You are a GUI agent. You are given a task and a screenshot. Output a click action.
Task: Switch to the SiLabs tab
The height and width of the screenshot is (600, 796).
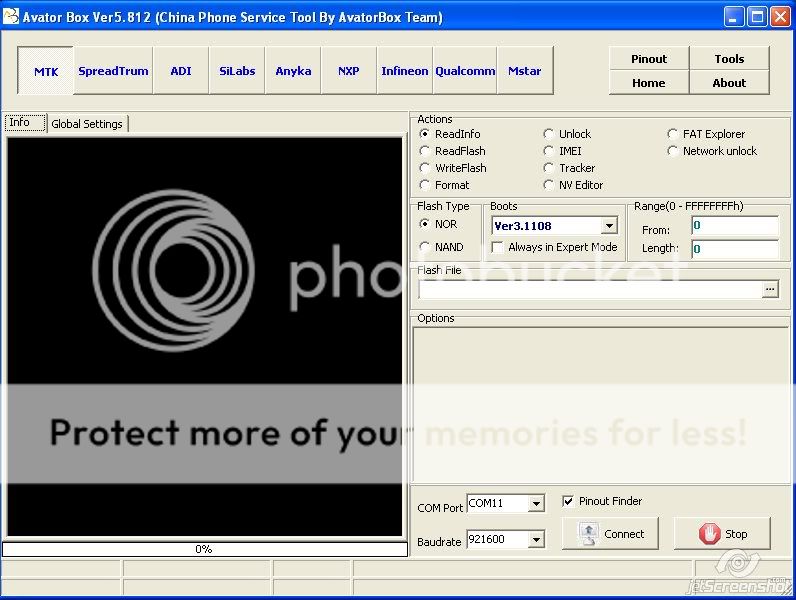tap(237, 71)
